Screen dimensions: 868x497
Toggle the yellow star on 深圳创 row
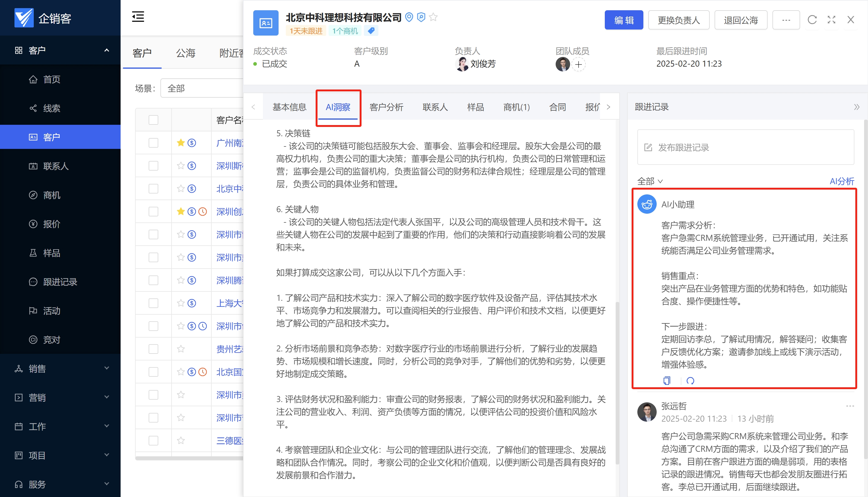(180, 211)
